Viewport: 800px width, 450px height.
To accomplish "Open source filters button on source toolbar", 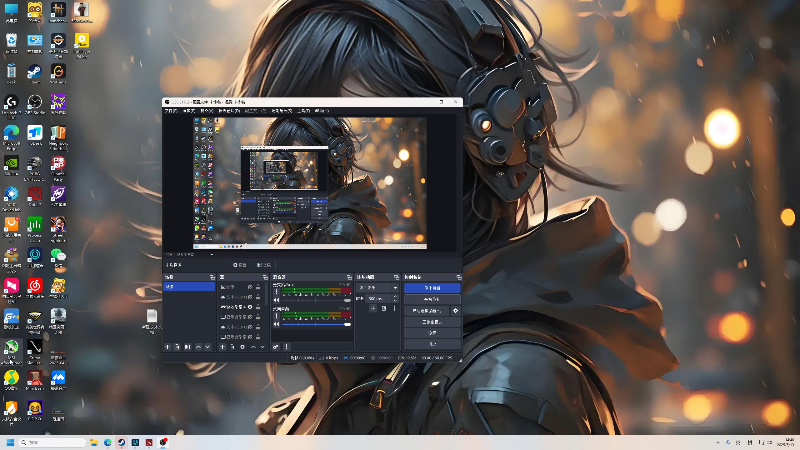I will pos(264,265).
